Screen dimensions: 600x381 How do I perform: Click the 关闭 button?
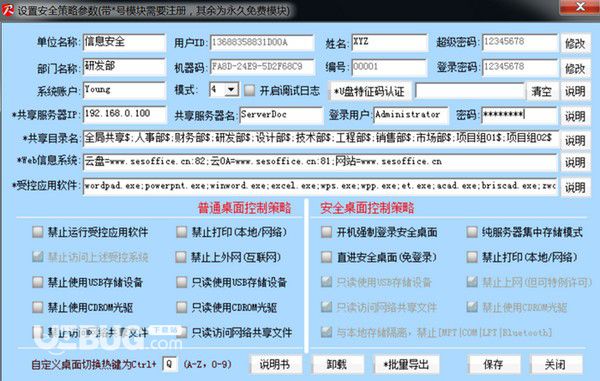555,364
